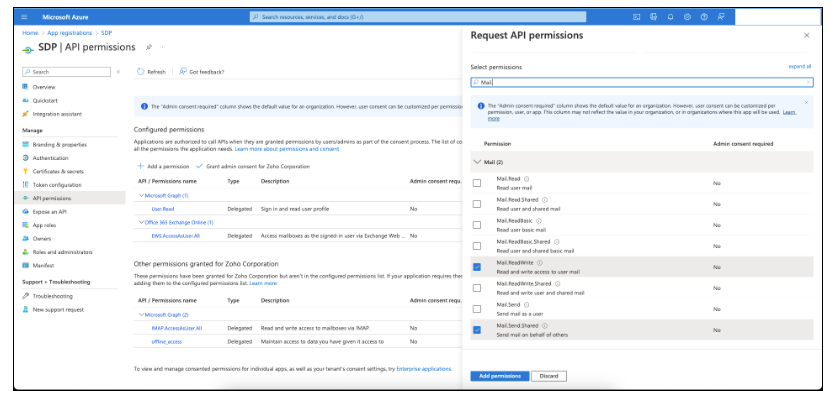The image size is (837, 400).
Task: Click the Add permissions button
Action: [x=497, y=375]
